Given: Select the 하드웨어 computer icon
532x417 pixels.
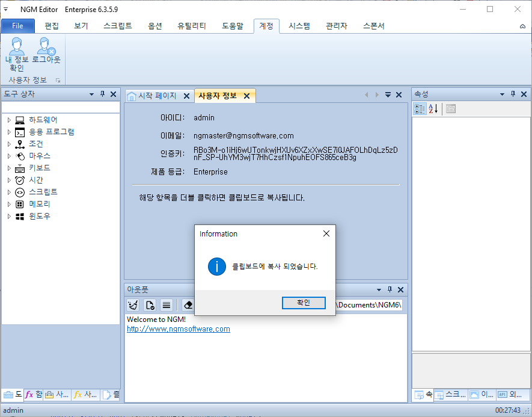Looking at the screenshot, I should pyautogui.click(x=20, y=120).
